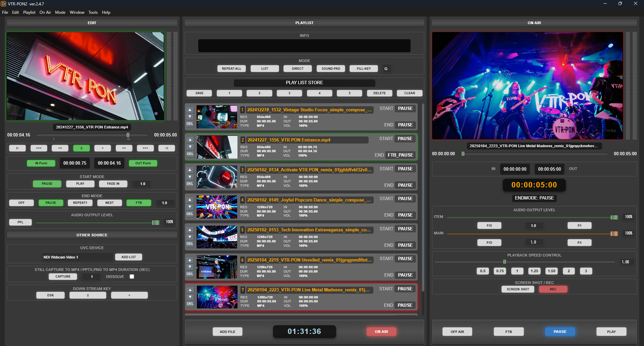Enable the DISSOLVE checkbox
Viewport: 644px width, 346px height.
click(x=132, y=277)
